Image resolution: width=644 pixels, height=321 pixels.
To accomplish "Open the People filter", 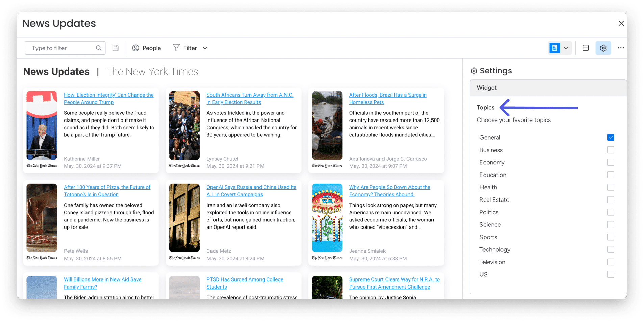I will coord(147,48).
